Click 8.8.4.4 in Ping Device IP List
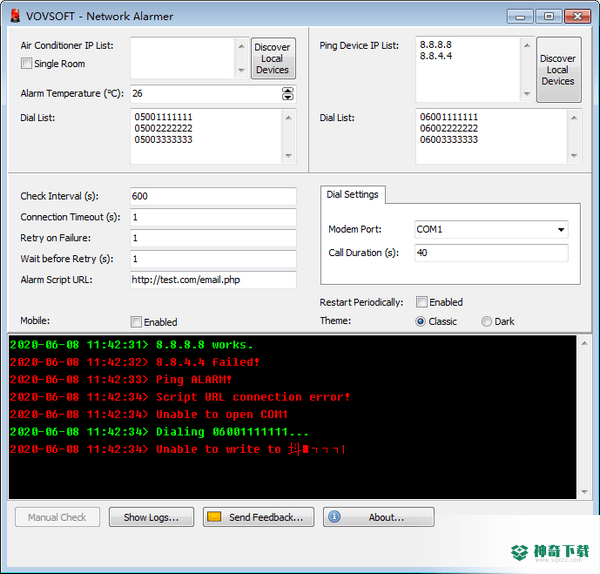Image resolution: width=600 pixels, height=574 pixels. pyautogui.click(x=435, y=56)
